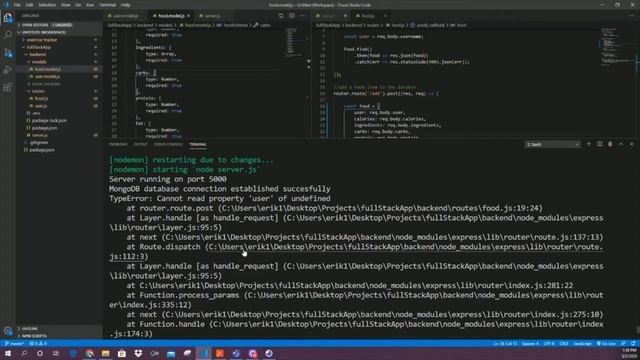Switch to the Problems panel tab

(118, 144)
